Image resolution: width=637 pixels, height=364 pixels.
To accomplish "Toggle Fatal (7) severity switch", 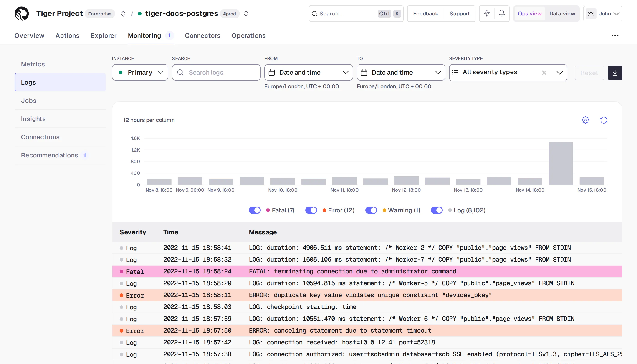I will point(255,210).
